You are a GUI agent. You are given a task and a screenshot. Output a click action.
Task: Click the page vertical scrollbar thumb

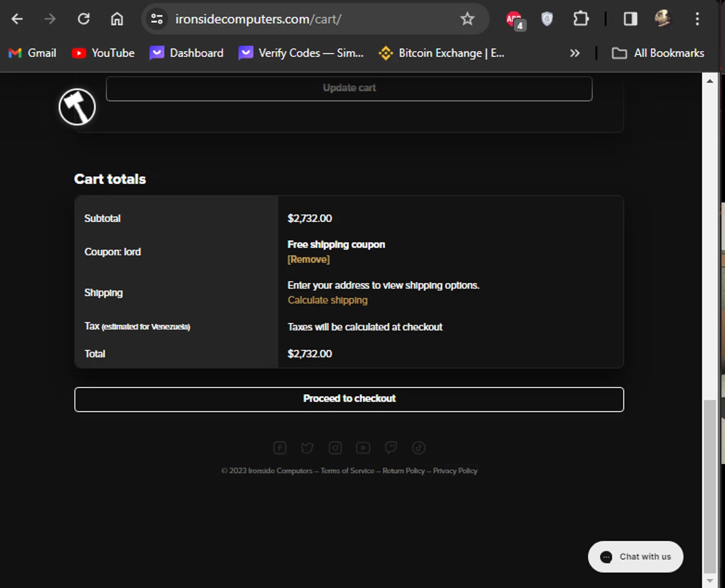click(710, 486)
